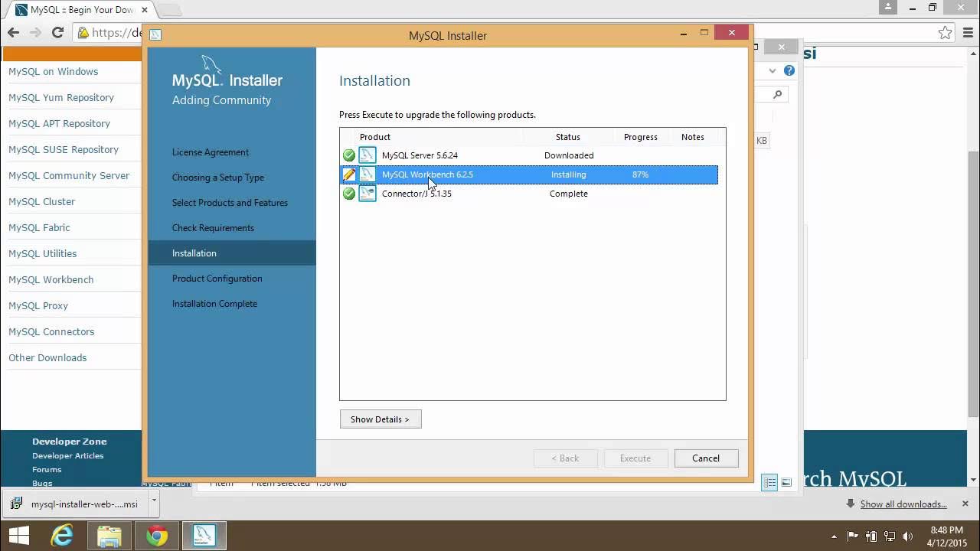
Task: Click the pencil icon beside MySQL Workbench
Action: [349, 174]
